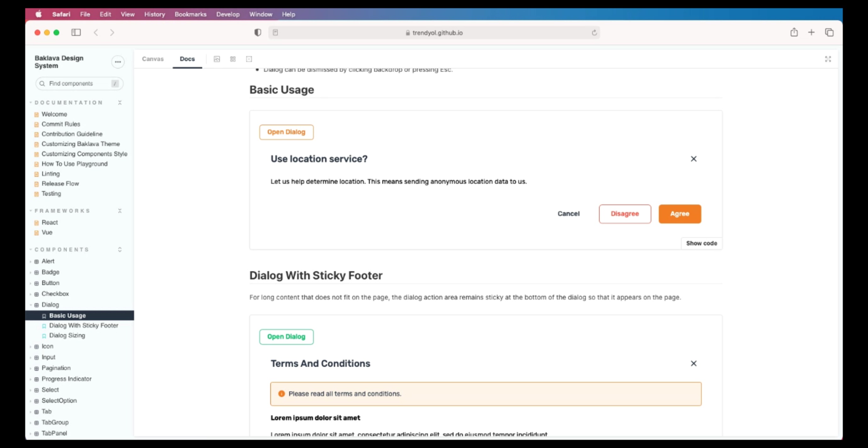868x448 pixels.
Task: Click Agree in the location service dialog
Action: coord(680,214)
